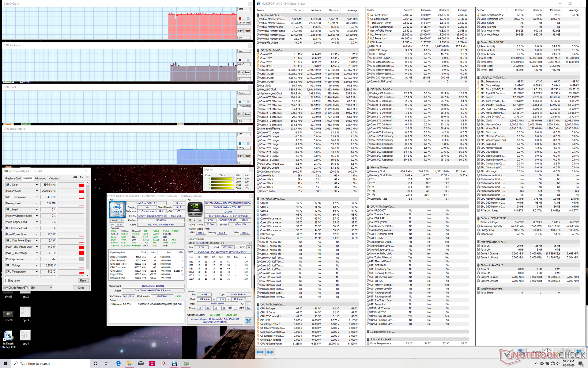This screenshot has width=588, height=368.
Task: Select the Core 0 Clock sensor row
Action: point(307,70)
